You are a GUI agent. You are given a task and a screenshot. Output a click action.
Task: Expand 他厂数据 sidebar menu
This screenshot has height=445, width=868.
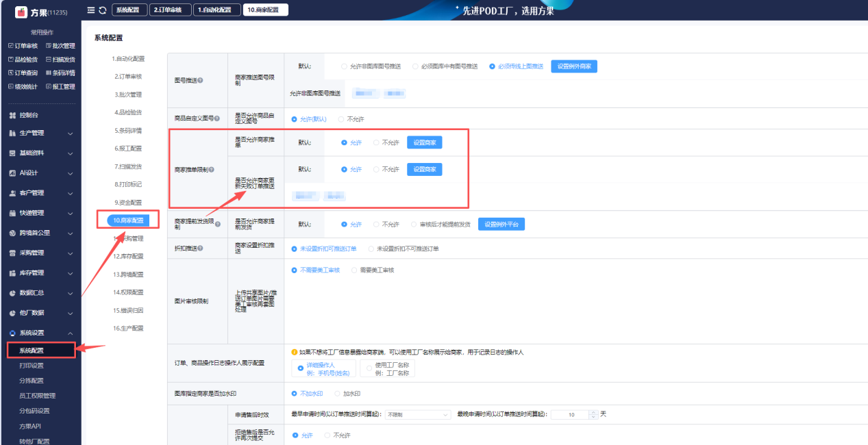(40, 313)
